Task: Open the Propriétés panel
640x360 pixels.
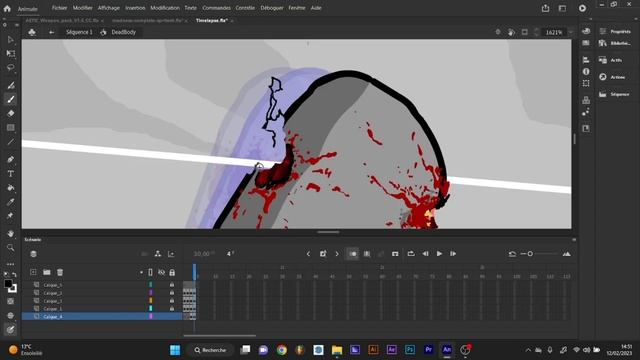Action: point(616,31)
